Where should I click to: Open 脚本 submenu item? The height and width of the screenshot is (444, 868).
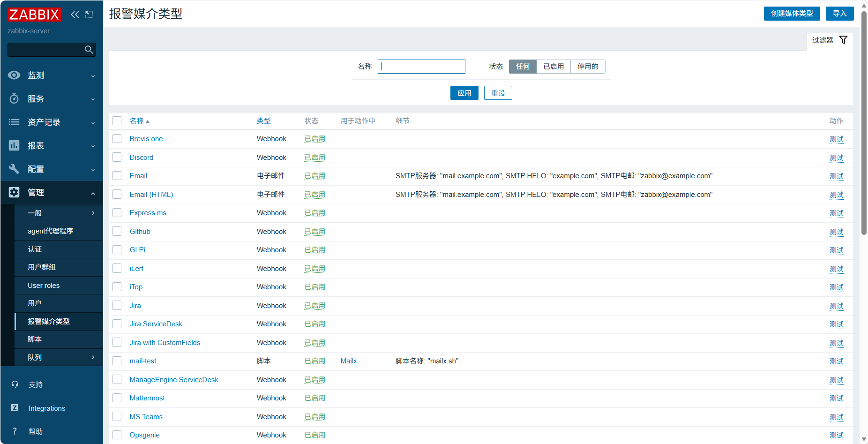click(x=59, y=339)
